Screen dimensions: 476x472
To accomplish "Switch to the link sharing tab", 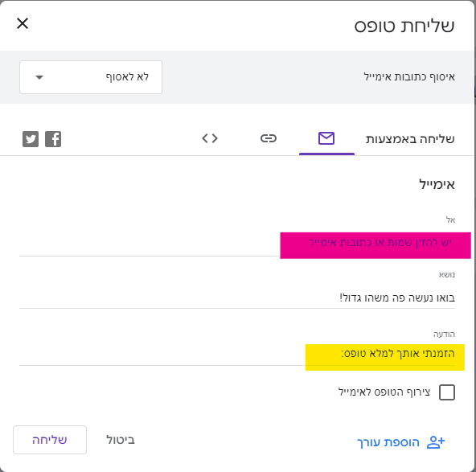I will [269, 138].
